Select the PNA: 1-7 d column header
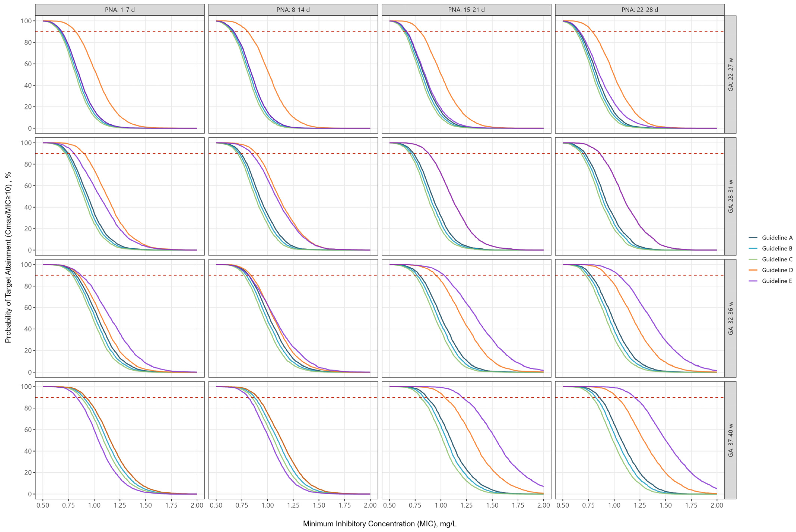 click(x=119, y=10)
